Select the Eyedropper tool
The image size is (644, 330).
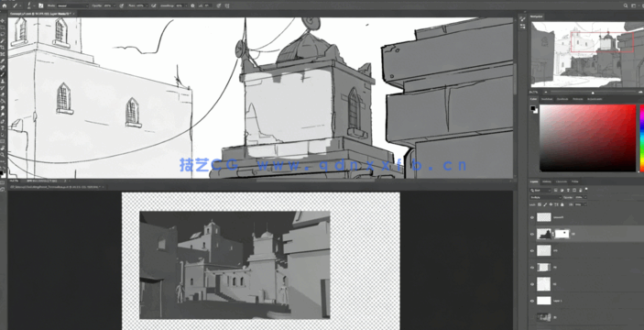point(4,60)
